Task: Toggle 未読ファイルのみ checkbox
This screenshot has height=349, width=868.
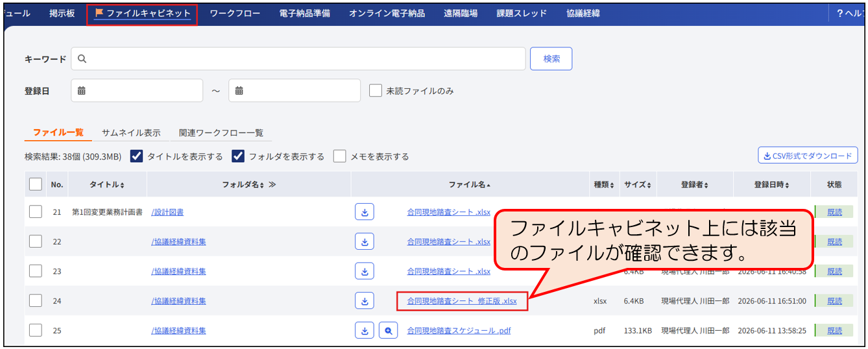Action: coord(376,91)
